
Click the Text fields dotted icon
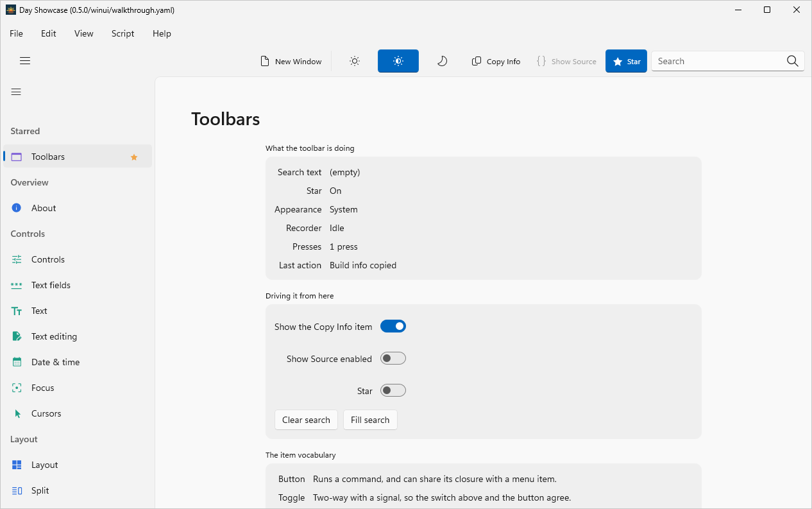(x=17, y=285)
